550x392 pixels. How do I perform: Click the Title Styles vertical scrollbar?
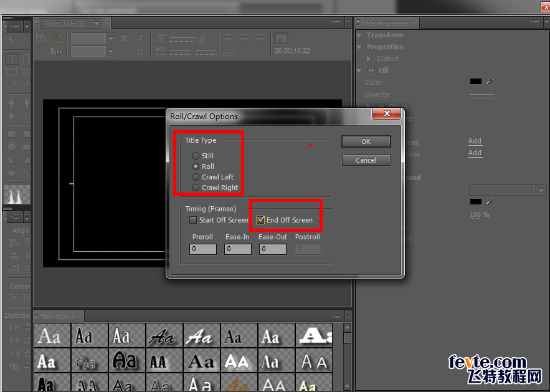[347, 357]
